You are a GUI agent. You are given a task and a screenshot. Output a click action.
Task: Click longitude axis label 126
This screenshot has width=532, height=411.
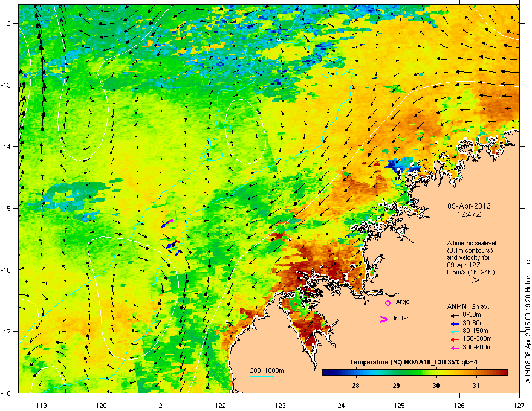[x=459, y=405]
